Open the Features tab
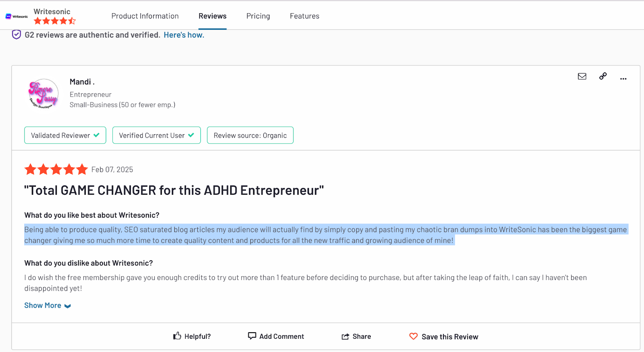 [305, 16]
